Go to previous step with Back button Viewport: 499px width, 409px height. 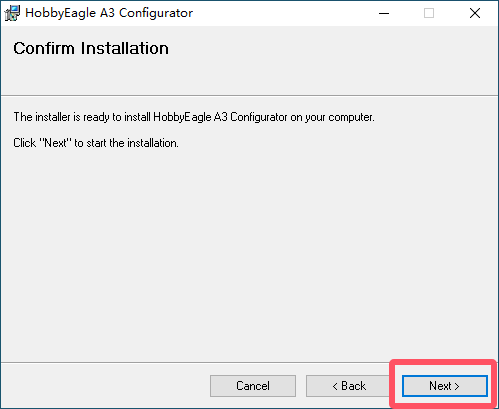[349, 386]
